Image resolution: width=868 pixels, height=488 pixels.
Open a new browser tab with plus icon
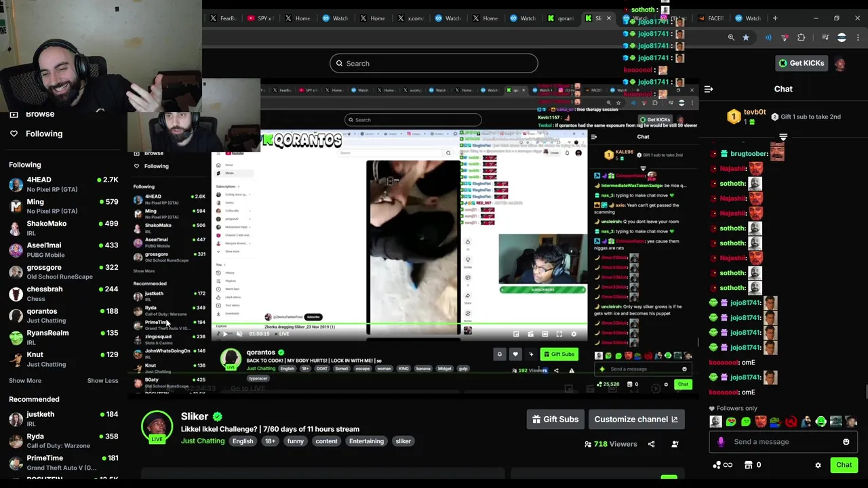(775, 18)
